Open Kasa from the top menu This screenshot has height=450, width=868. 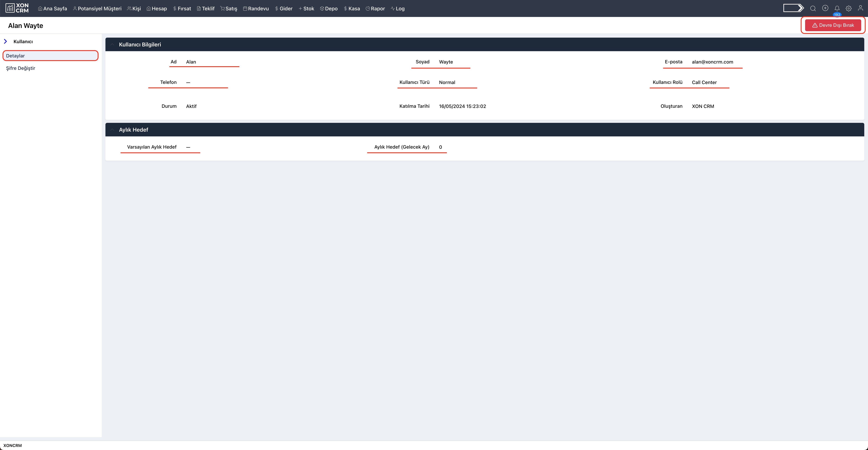click(x=351, y=8)
